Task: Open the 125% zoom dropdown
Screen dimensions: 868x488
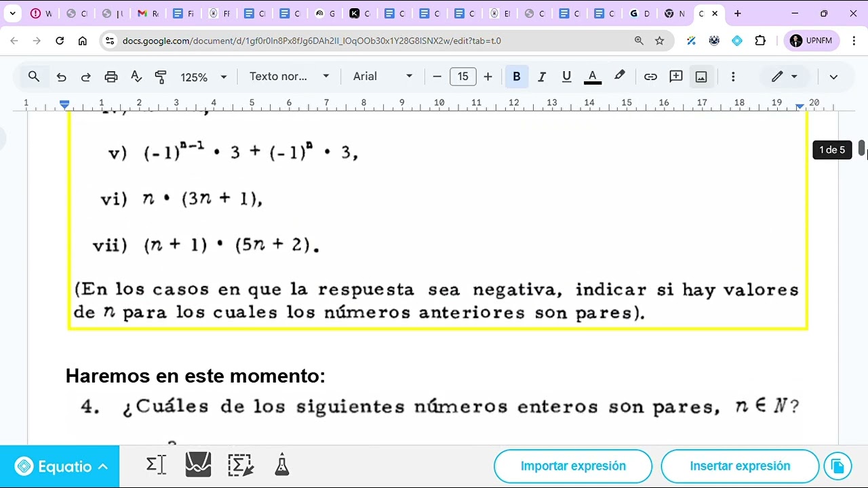Action: [203, 77]
